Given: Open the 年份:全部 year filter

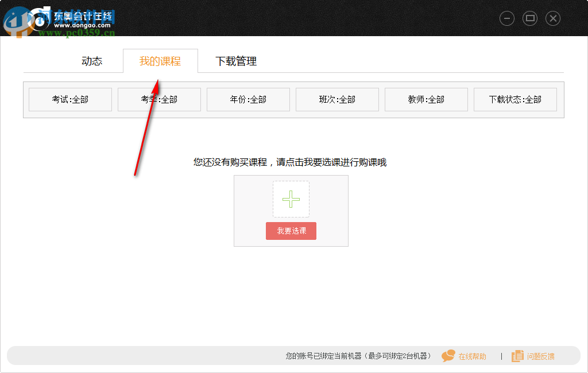Looking at the screenshot, I should point(248,99).
